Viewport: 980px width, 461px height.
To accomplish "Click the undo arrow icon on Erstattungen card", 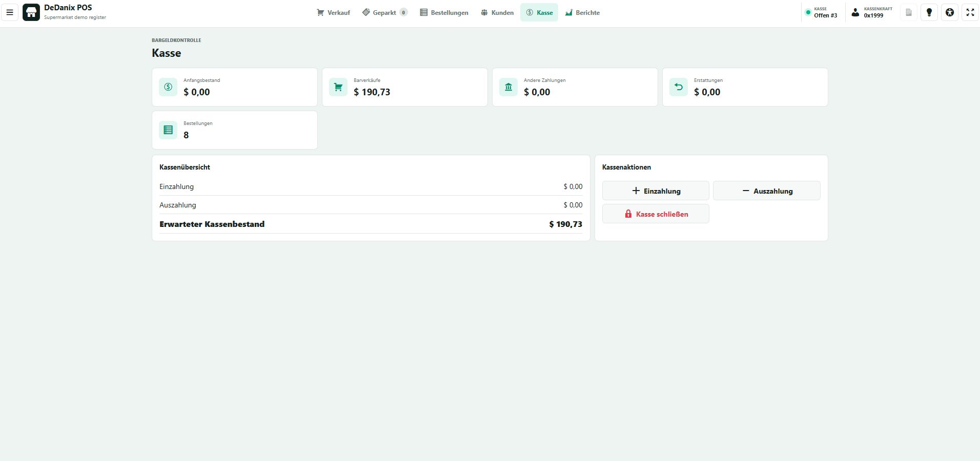I will (x=679, y=87).
